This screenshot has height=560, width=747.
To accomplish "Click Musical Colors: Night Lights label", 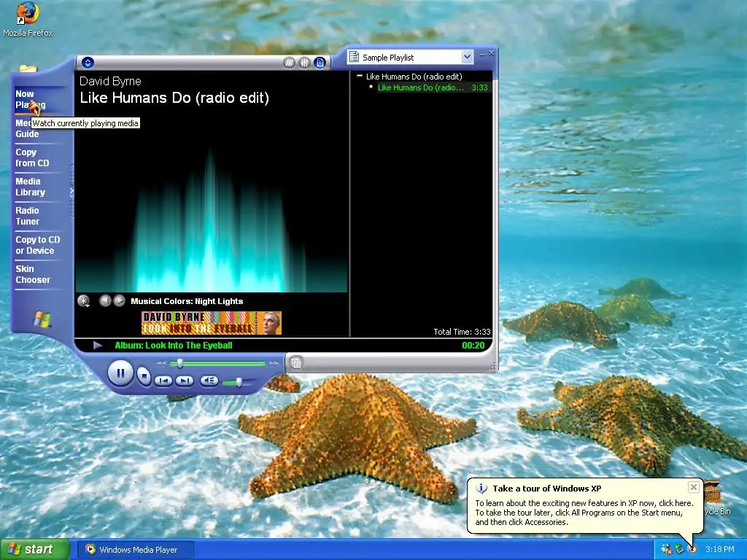I will click(x=187, y=301).
